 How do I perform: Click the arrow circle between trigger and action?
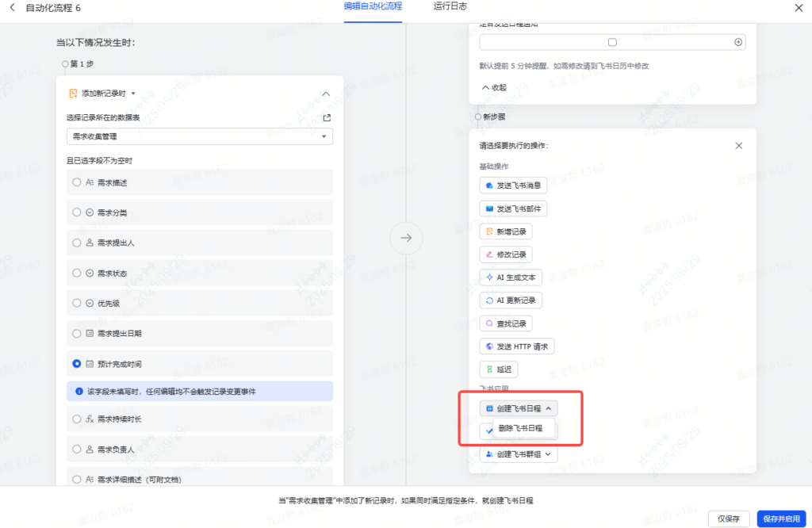[406, 238]
